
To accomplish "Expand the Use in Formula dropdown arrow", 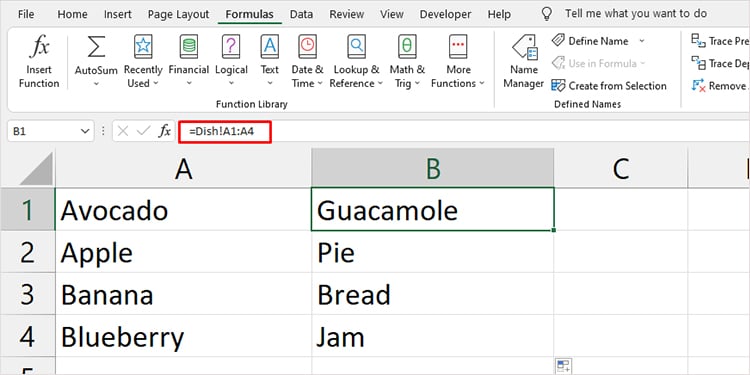I will pos(642,63).
